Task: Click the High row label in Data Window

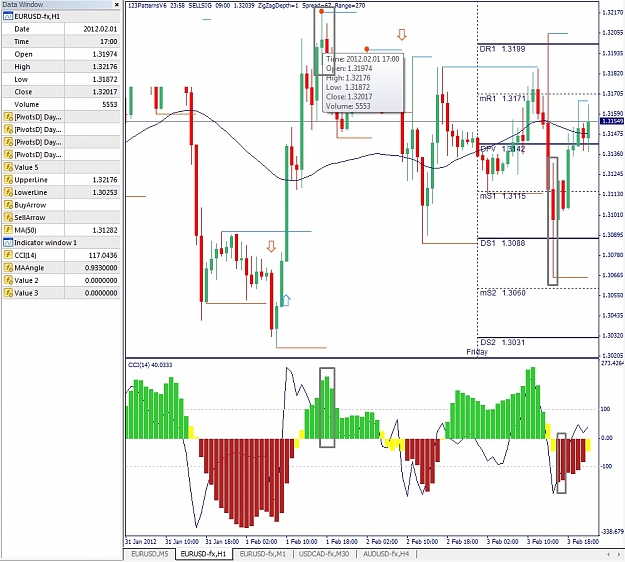Action: pos(22,67)
